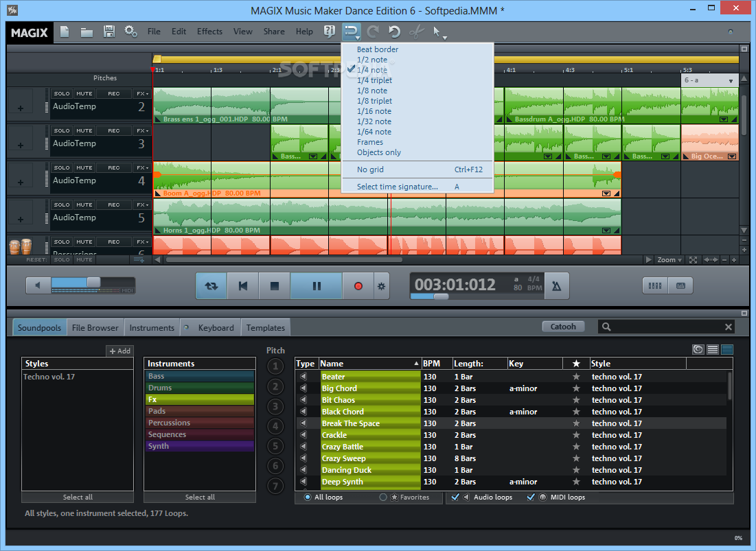Screen dimensions: 756x551
Task: Open a project with the folder icon
Action: pos(87,32)
